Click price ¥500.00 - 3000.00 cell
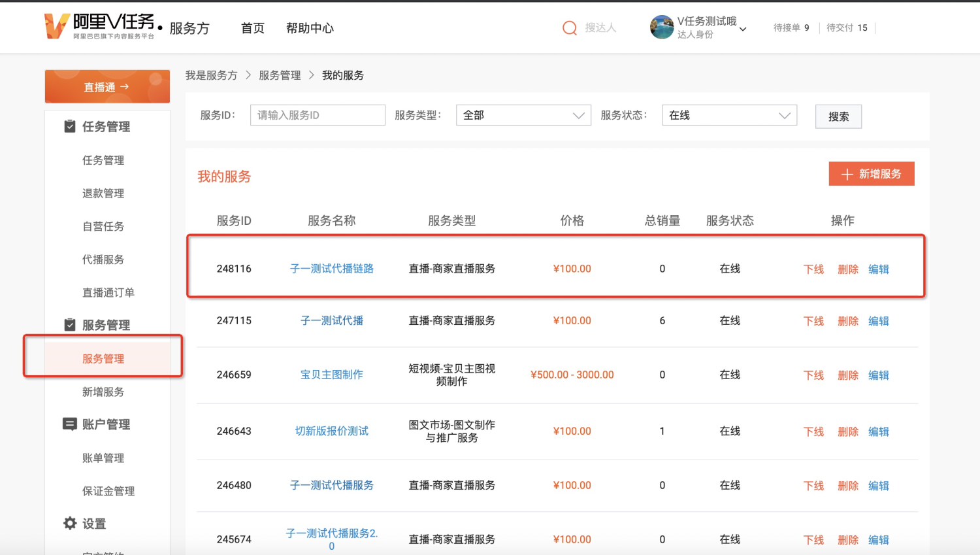 click(x=572, y=375)
